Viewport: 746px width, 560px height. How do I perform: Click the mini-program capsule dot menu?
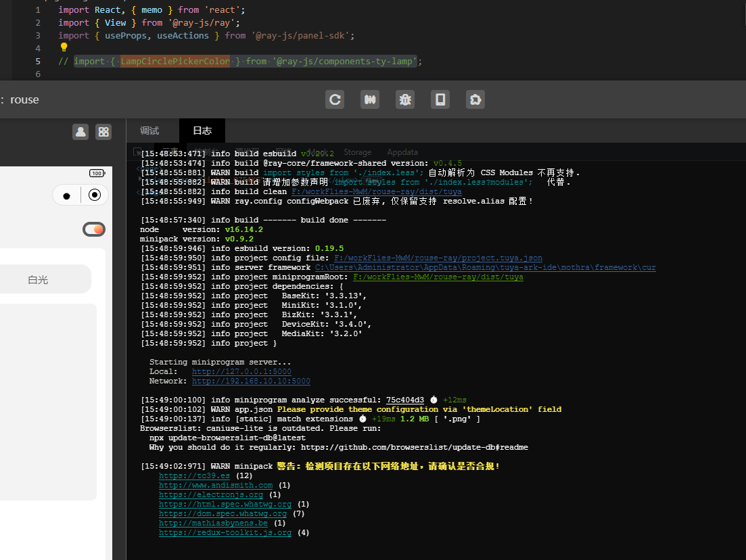(x=66, y=195)
